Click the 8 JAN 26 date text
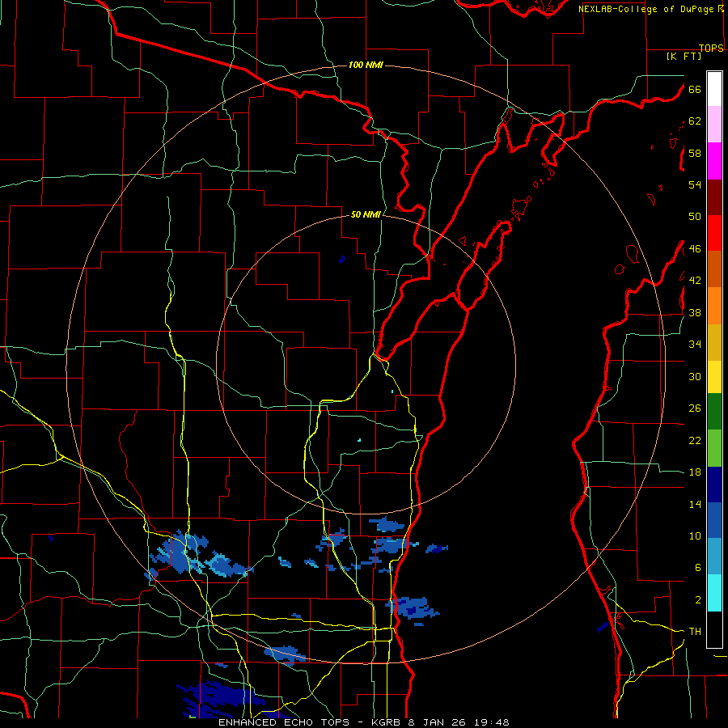The height and width of the screenshot is (728, 728). click(x=439, y=722)
